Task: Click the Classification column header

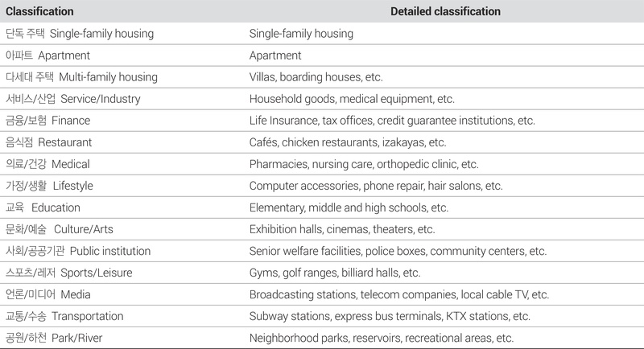Action: coord(40,12)
